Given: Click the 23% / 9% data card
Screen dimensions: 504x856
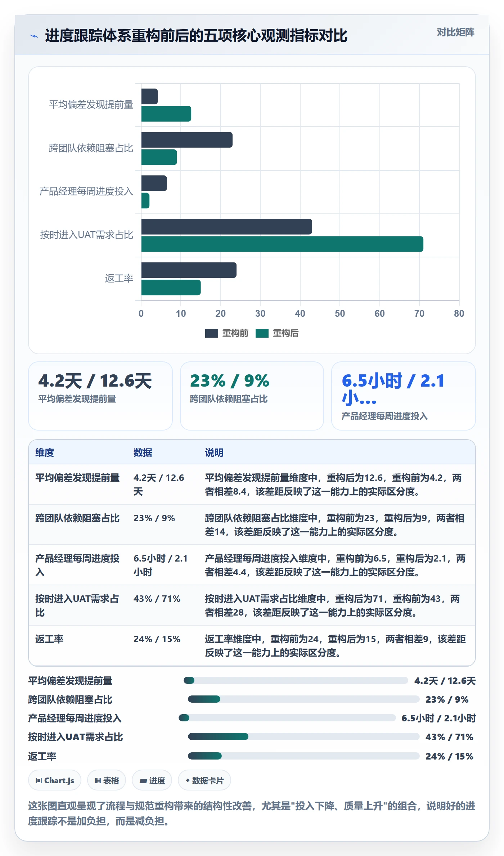Looking at the screenshot, I should click(x=252, y=396).
